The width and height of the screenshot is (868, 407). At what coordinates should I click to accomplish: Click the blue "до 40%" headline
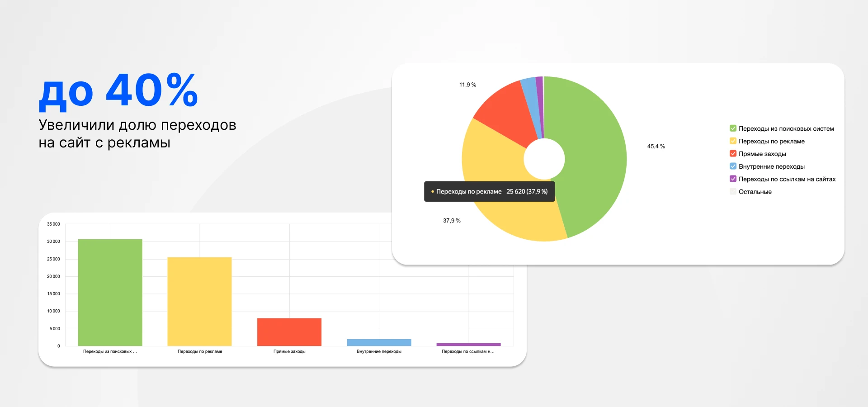[118, 92]
